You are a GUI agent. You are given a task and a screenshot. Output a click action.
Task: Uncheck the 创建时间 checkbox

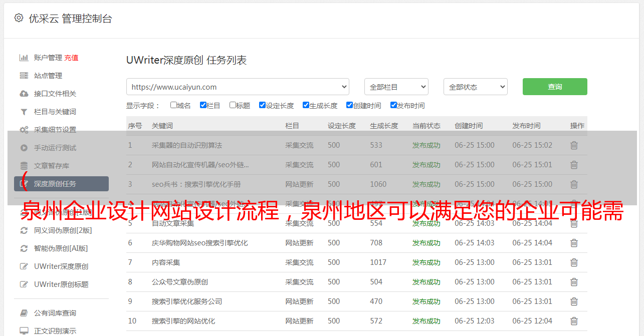[x=349, y=105]
